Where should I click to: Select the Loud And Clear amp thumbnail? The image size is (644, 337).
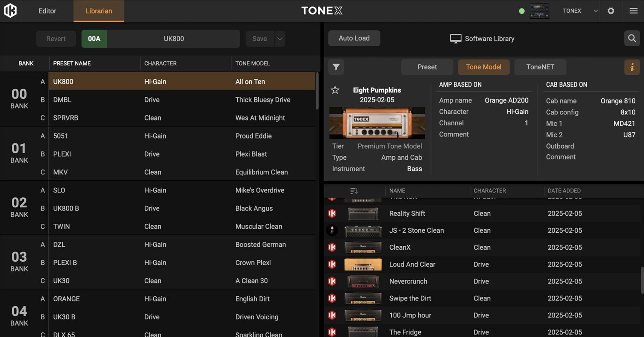click(x=363, y=264)
